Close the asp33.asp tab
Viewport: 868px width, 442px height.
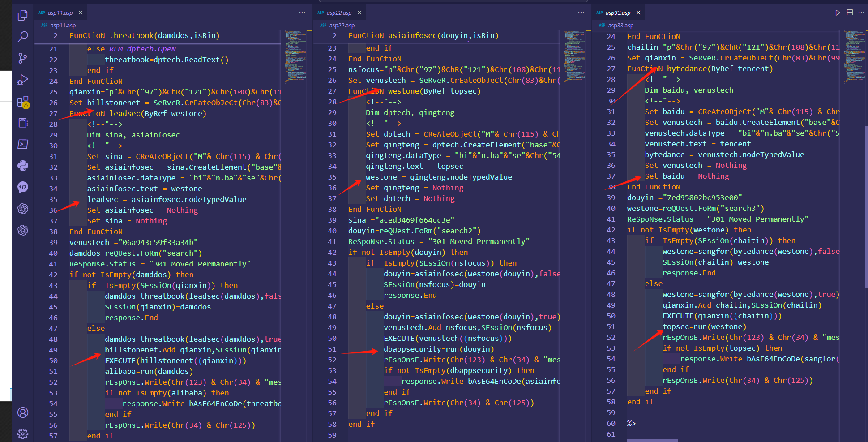point(638,13)
